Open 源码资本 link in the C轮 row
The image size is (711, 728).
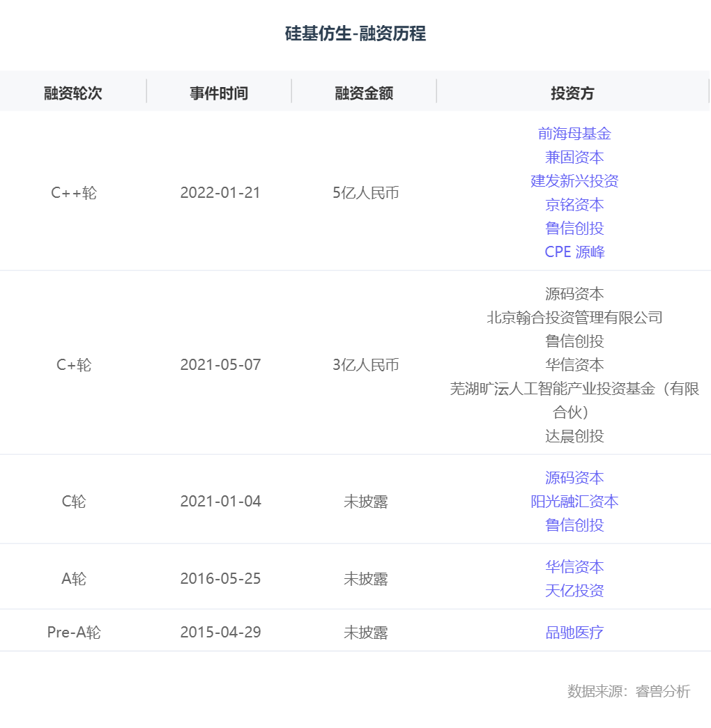click(x=574, y=478)
